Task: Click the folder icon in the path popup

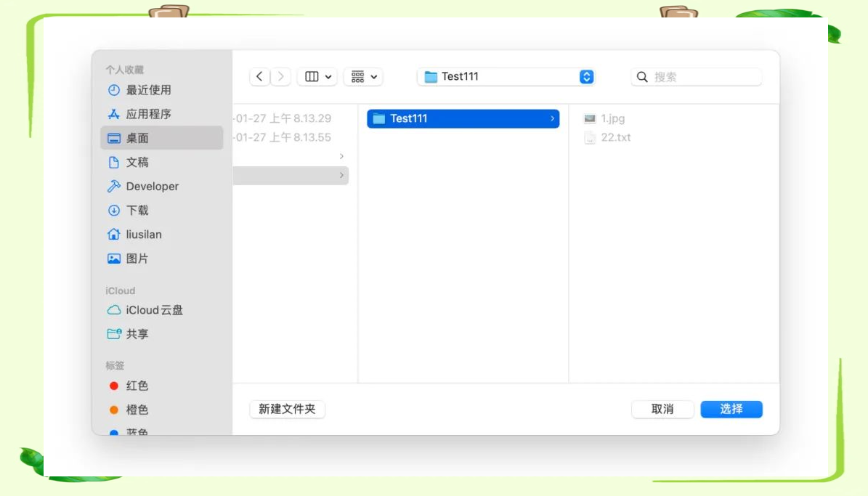Action: click(x=431, y=77)
